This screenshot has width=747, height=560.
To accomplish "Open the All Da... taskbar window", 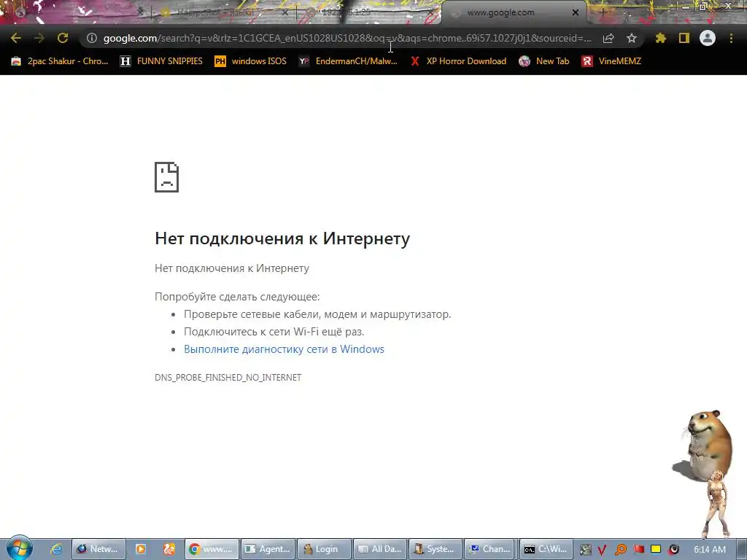I will click(x=381, y=549).
